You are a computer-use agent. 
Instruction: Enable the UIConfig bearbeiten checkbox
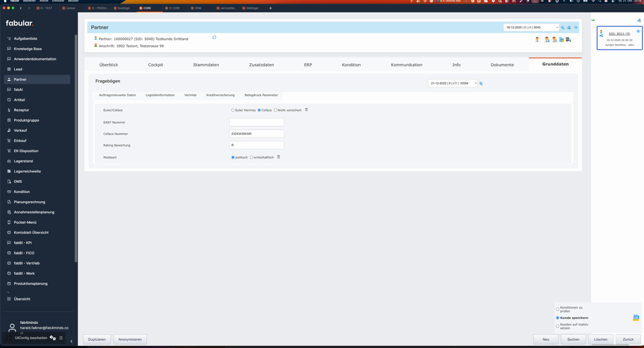(9, 338)
